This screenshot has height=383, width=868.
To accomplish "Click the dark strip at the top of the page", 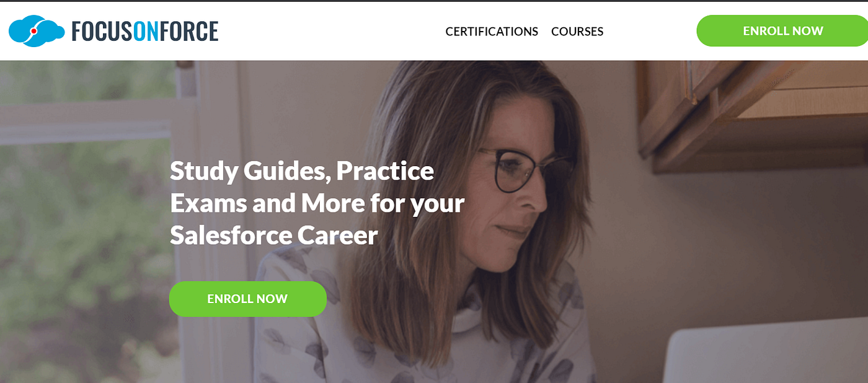I will pyautogui.click(x=434, y=1).
